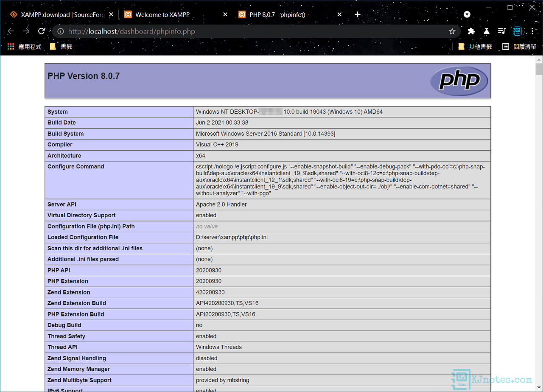Click Zend Signal Handling disabled value
The image size is (543, 392).
tap(207, 358)
